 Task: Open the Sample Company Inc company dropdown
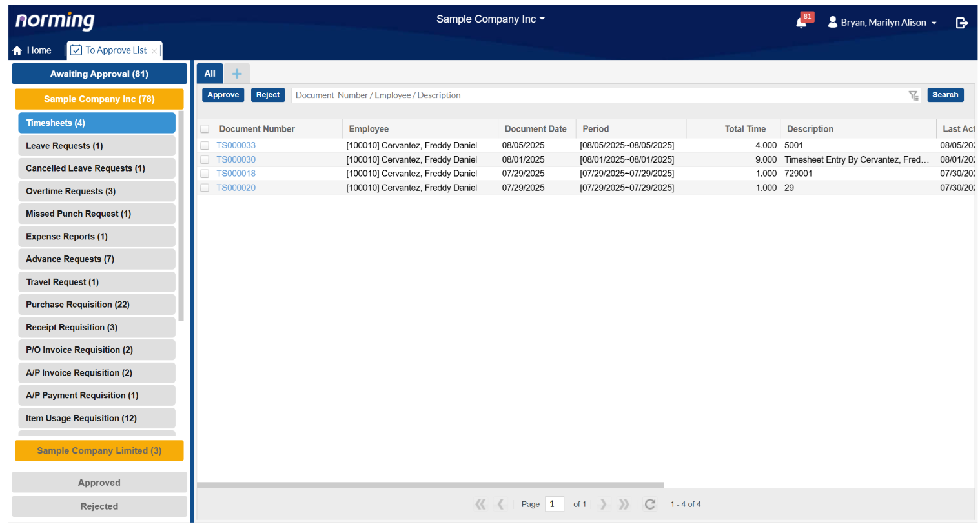point(490,19)
